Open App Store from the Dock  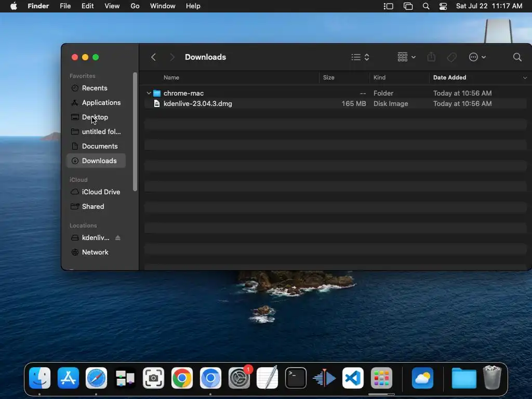[68, 378]
